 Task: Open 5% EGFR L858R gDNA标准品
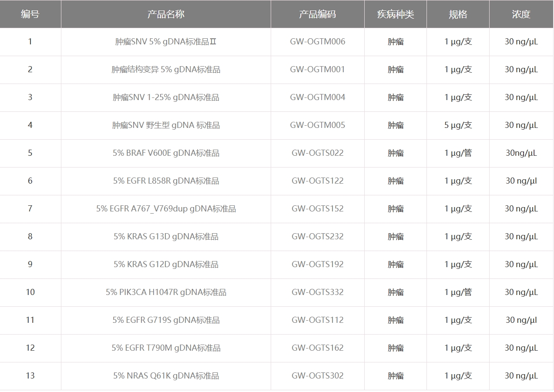point(166,181)
